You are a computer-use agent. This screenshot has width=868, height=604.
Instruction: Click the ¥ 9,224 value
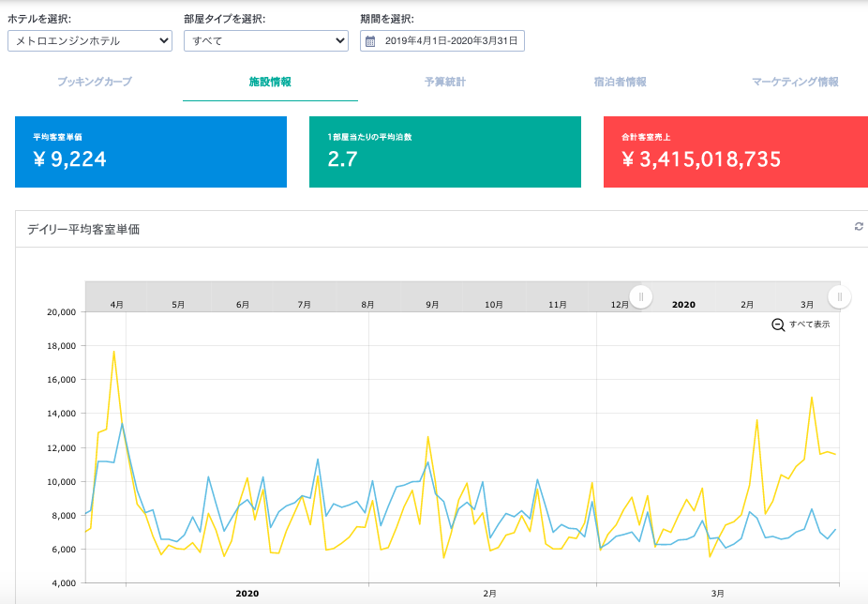pos(69,159)
